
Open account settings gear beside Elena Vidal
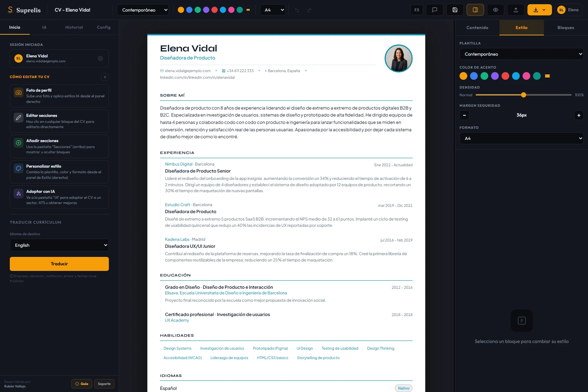100,58
